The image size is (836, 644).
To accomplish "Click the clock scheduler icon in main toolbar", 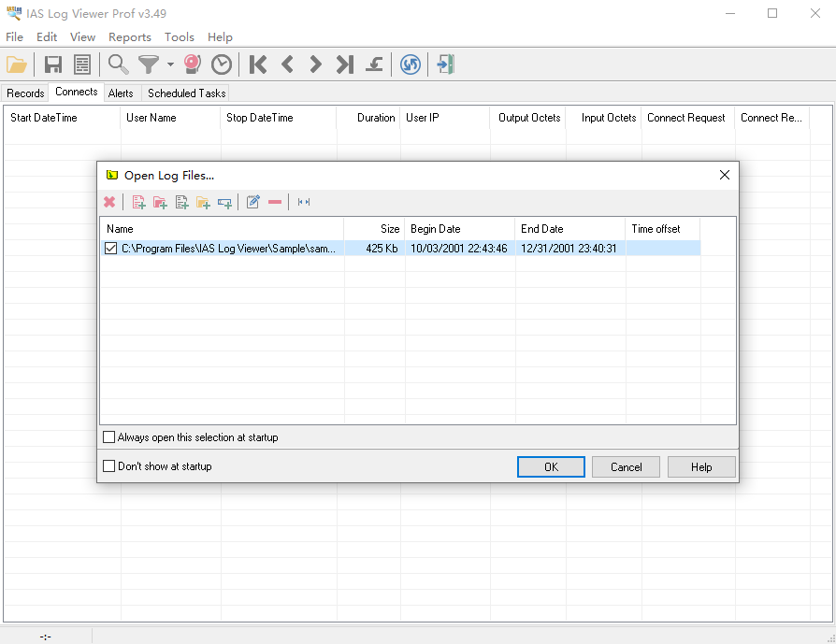I will 222,64.
